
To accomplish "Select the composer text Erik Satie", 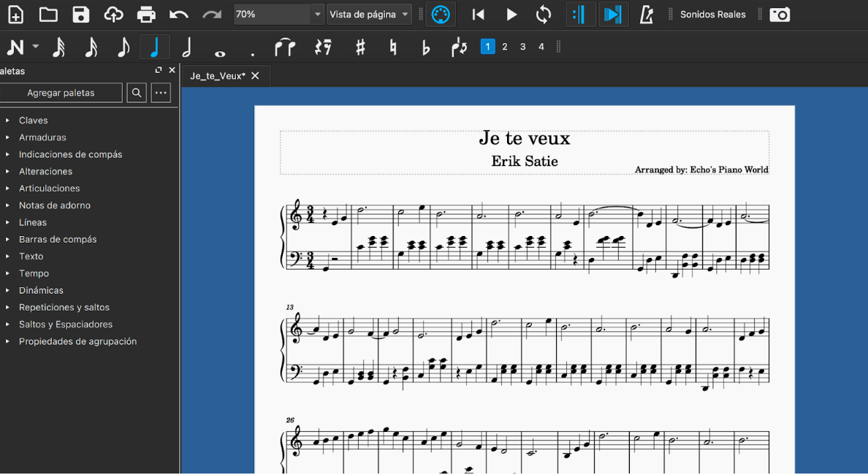I will (x=524, y=161).
